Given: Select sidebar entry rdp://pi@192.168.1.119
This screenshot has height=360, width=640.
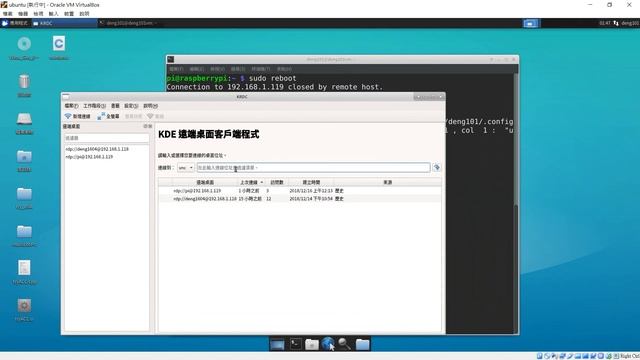Looking at the screenshot, I should pyautogui.click(x=89, y=157).
